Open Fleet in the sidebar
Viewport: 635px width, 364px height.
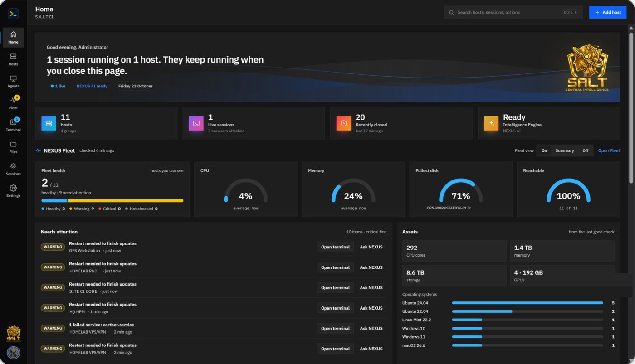pos(13,103)
